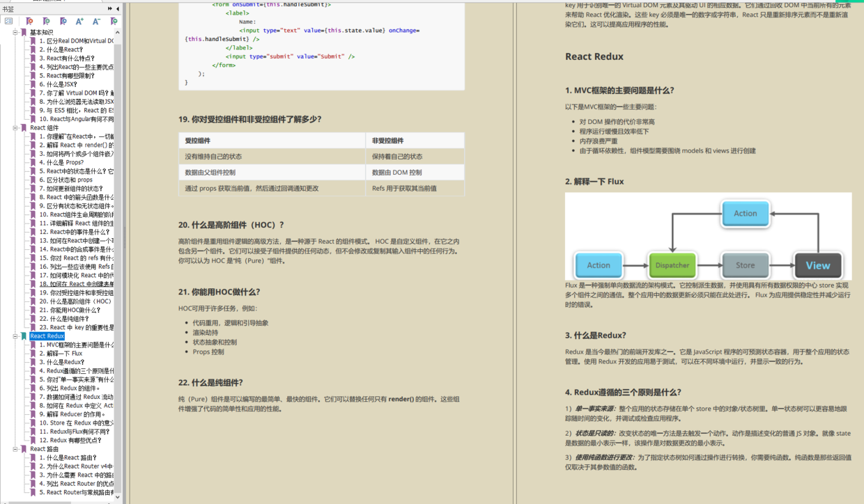The image size is (864, 504).
Task: Click bookmark icon beside React Redux
Action: [x=24, y=336]
